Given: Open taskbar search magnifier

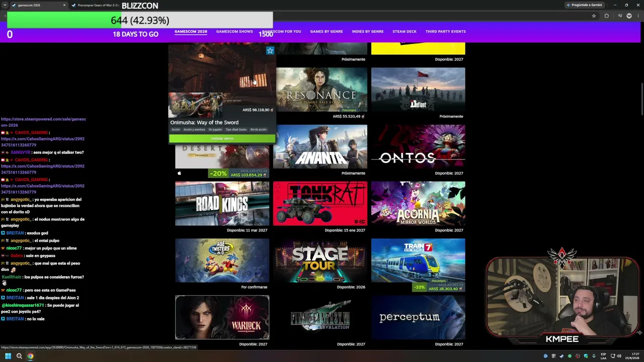Looking at the screenshot, I should click(19, 356).
